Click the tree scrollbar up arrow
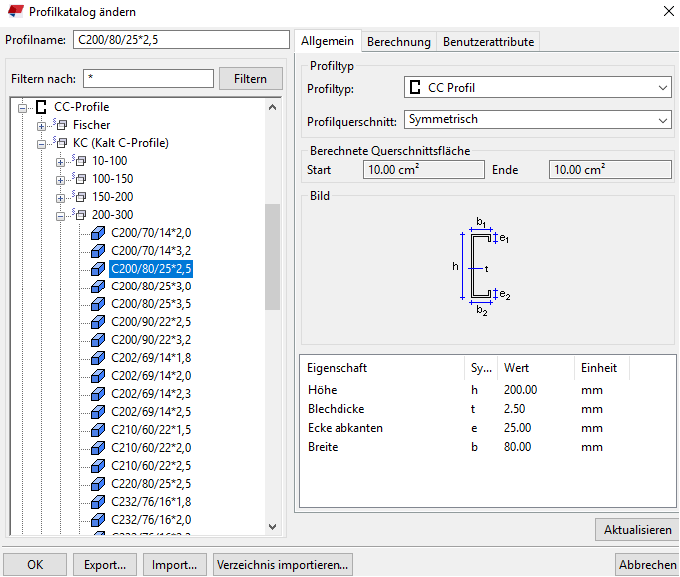Viewport: 680px width, 577px height. click(x=272, y=107)
